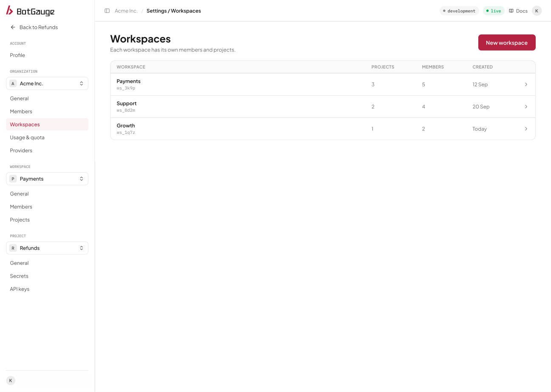Click the development environment badge

(x=459, y=11)
